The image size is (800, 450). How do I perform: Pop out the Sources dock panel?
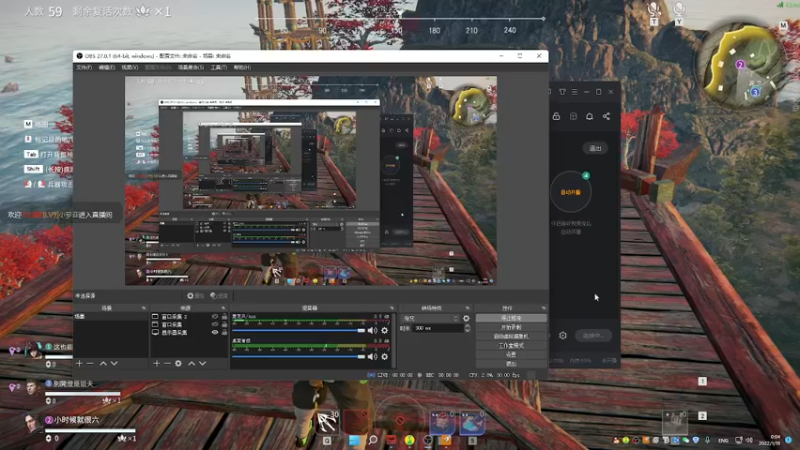pos(223,308)
